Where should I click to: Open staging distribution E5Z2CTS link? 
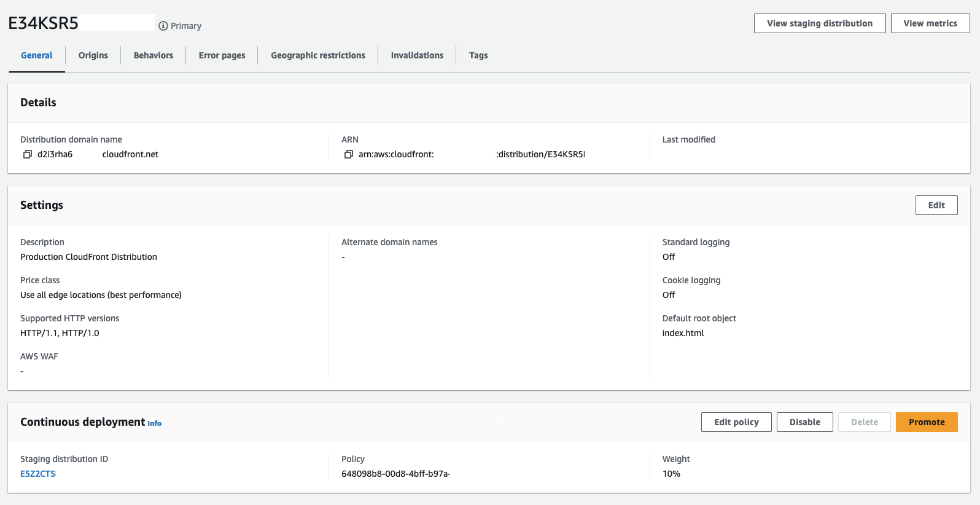pos(38,474)
